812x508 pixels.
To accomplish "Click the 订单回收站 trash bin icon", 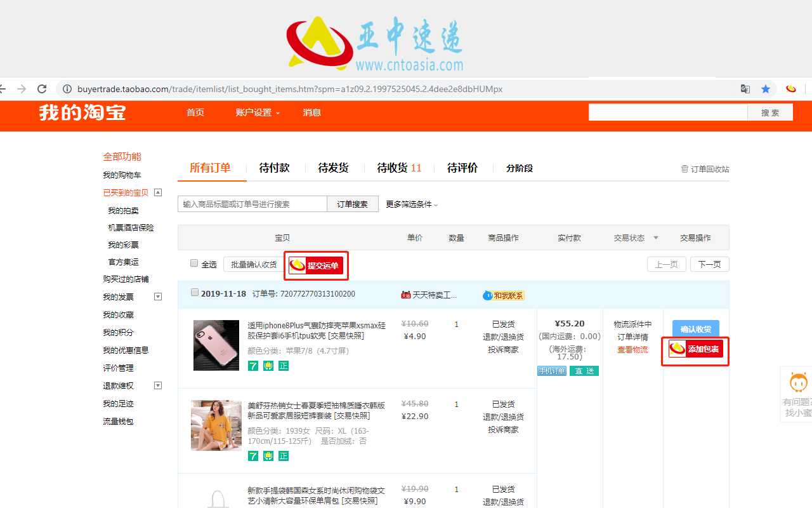I will tap(684, 169).
